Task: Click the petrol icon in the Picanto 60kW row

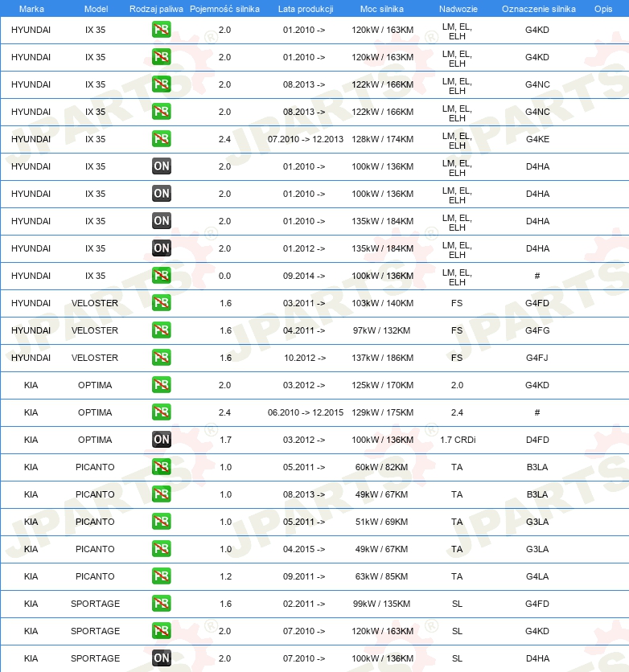Action: point(161,467)
